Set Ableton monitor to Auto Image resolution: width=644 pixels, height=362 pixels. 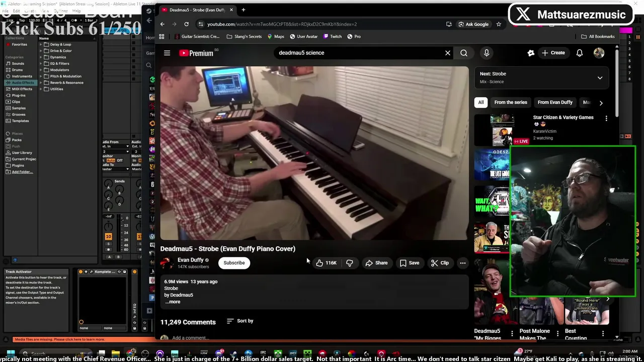[x=111, y=160]
